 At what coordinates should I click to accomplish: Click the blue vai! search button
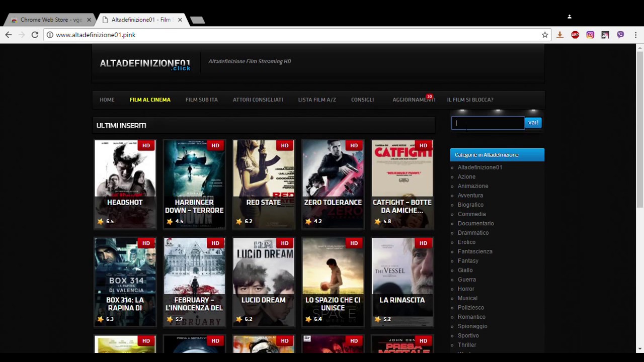[533, 122]
